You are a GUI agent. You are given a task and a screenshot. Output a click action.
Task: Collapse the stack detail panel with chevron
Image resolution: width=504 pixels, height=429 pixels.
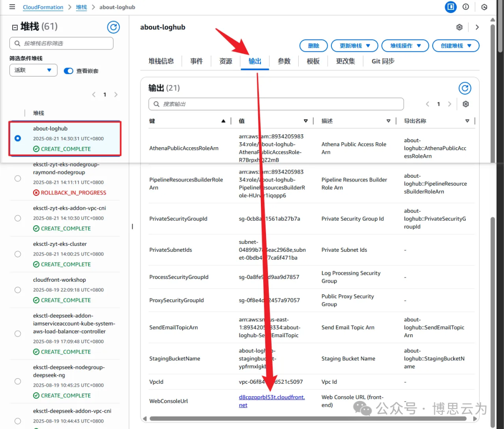click(477, 28)
